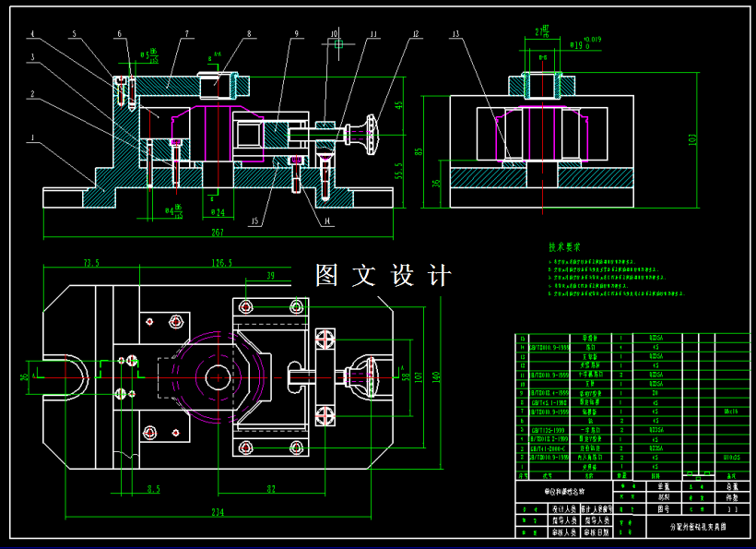Click the GB/T41-2000-C standard in parts list

click(x=549, y=448)
